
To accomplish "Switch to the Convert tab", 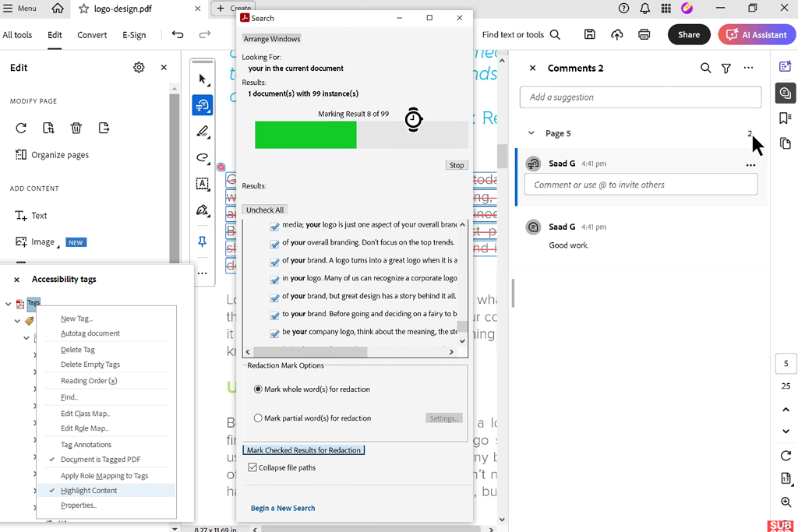I will coord(92,35).
